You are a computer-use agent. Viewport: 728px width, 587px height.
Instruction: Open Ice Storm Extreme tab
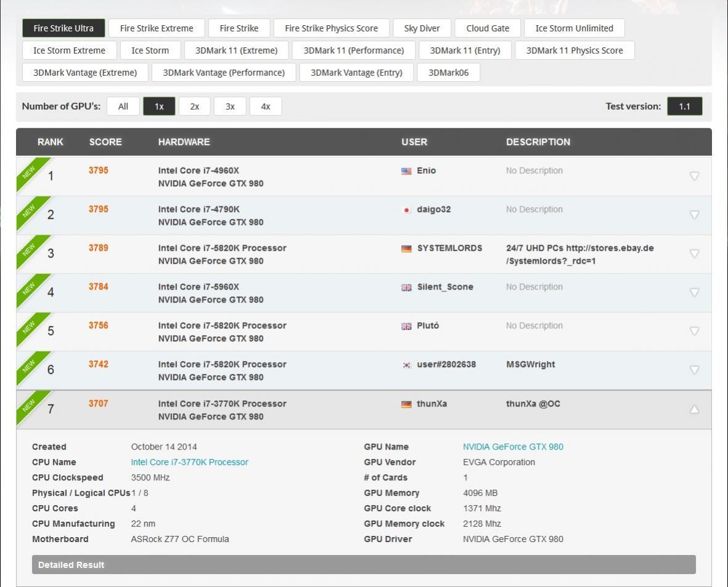(69, 51)
